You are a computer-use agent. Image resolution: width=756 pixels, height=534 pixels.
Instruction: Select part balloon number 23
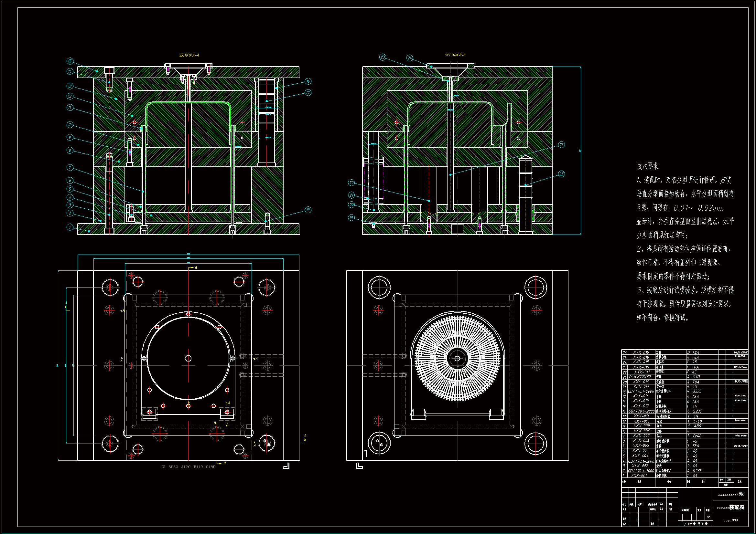coord(383,57)
